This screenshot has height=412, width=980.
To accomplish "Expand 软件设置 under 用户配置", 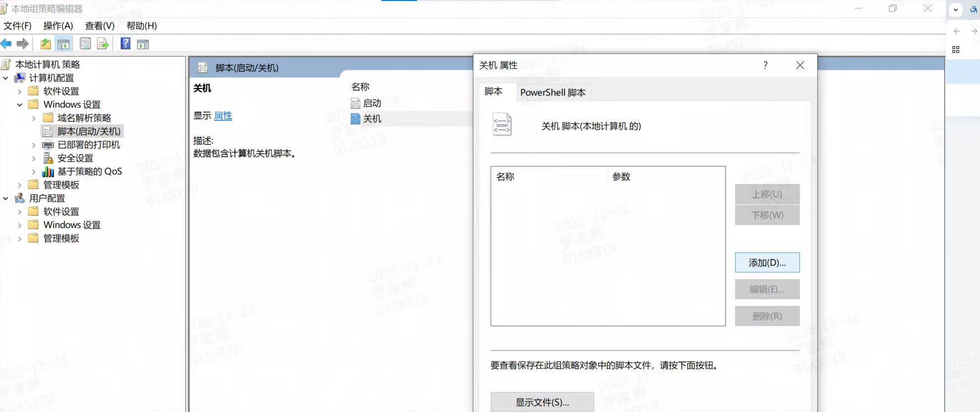I will click(19, 211).
